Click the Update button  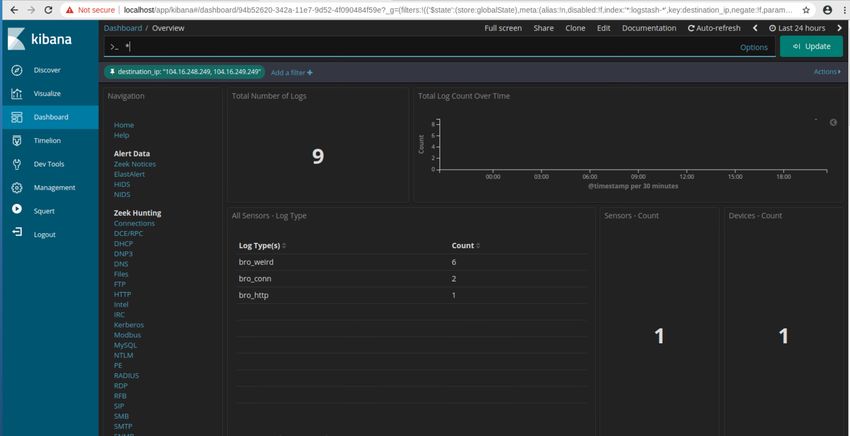(812, 47)
